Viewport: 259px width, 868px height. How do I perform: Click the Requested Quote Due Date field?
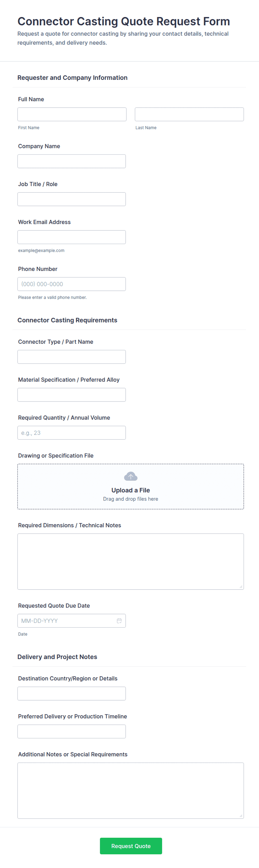pos(72,621)
